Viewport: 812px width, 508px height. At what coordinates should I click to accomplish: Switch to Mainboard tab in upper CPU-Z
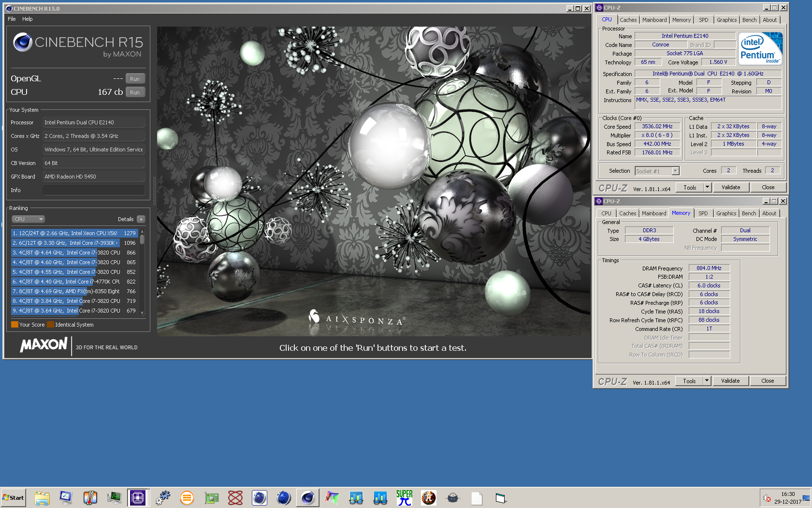654,20
